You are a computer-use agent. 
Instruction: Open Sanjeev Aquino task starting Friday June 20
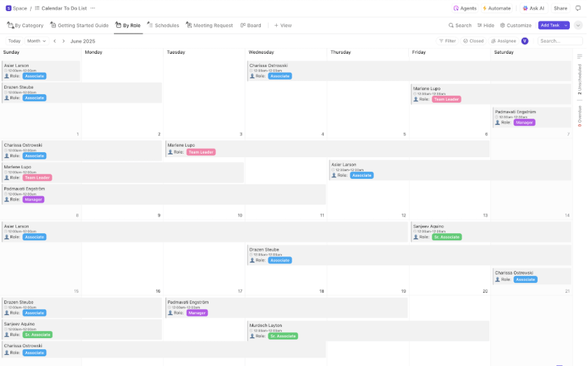point(491,232)
